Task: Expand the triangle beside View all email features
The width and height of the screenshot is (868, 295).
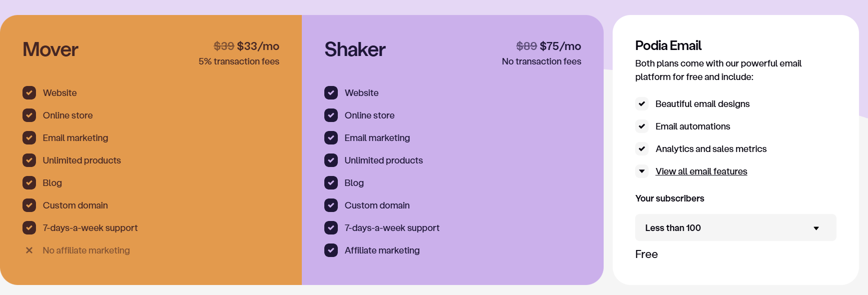Action: pyautogui.click(x=642, y=171)
